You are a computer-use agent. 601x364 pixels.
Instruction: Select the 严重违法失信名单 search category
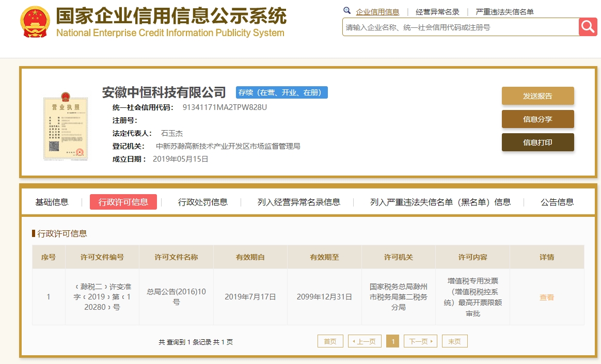click(x=504, y=12)
